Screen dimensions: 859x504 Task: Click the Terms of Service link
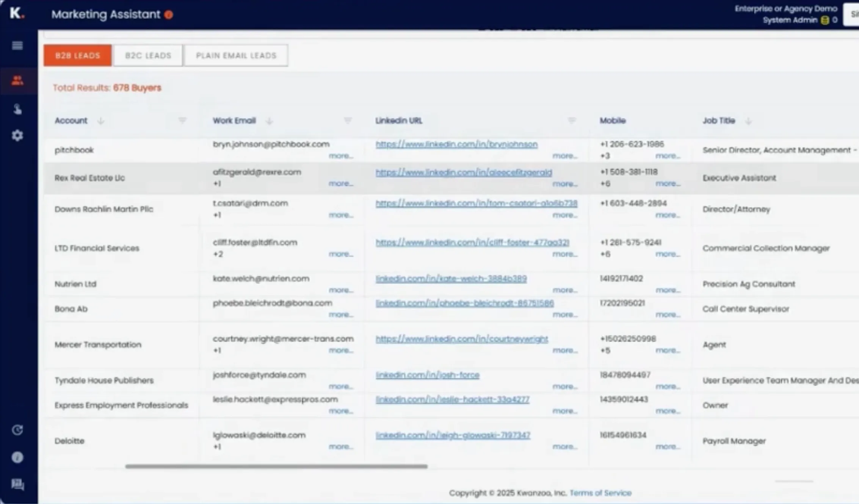point(600,493)
